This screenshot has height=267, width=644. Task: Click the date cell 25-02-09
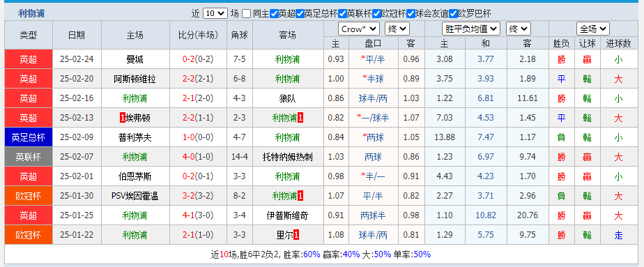tap(77, 137)
